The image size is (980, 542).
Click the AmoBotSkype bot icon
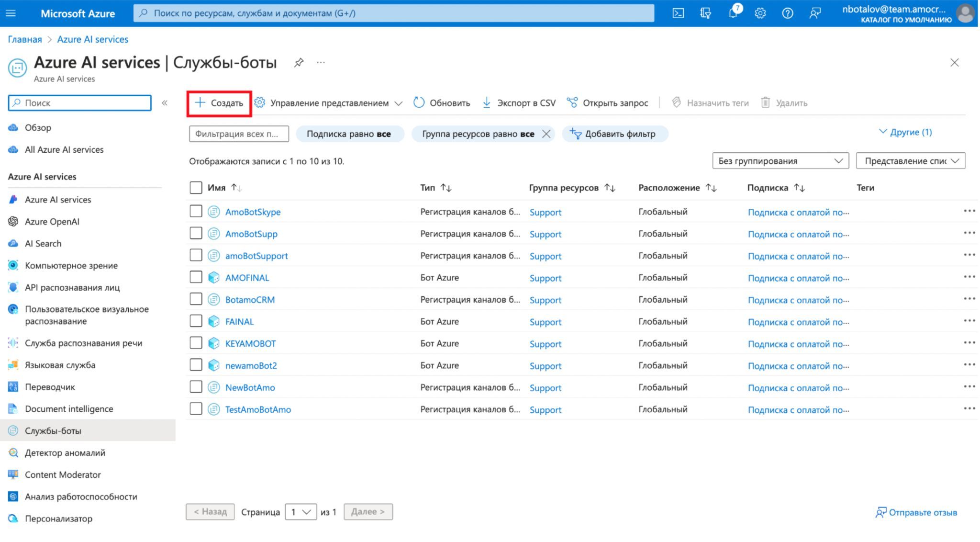click(213, 211)
